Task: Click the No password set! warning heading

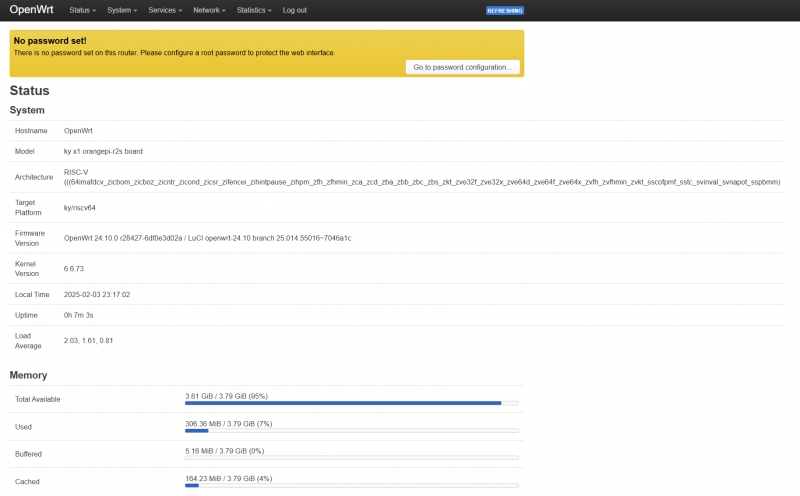Action: (50, 41)
